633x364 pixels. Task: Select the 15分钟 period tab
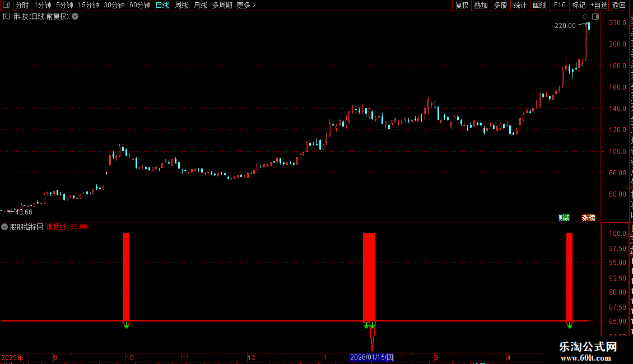click(x=88, y=5)
